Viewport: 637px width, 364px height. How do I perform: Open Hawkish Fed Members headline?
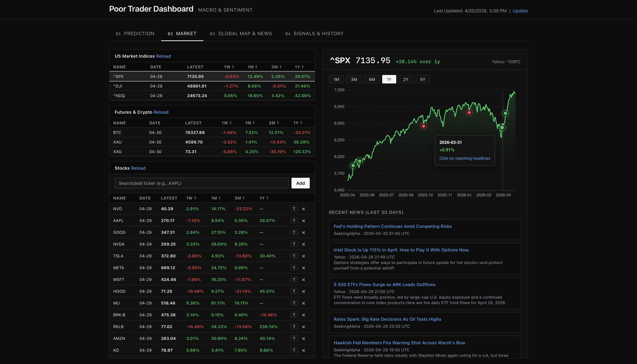pyautogui.click(x=399, y=343)
